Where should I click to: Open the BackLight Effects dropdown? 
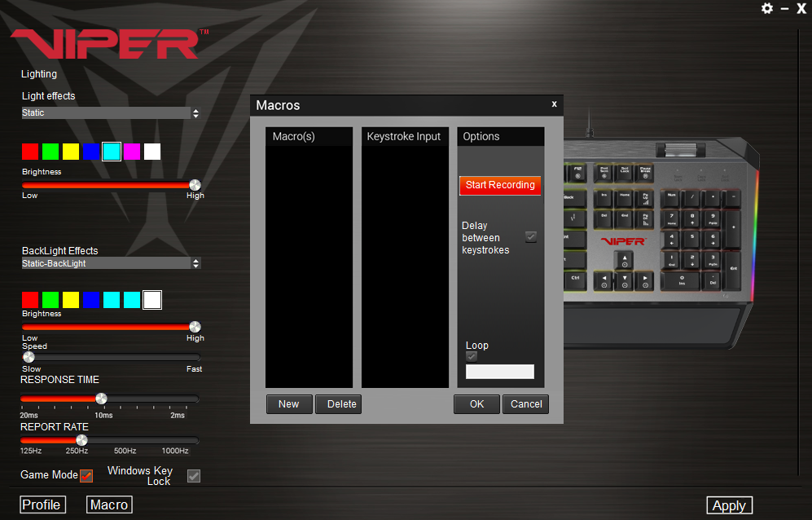pyautogui.click(x=195, y=263)
